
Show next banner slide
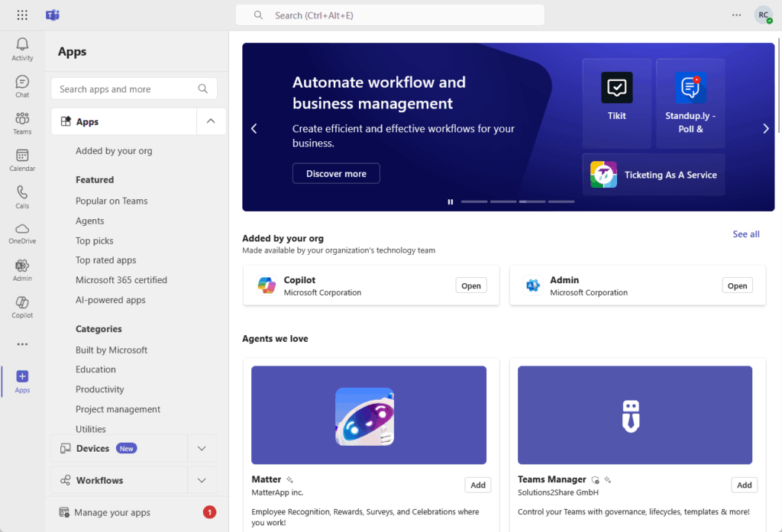(x=765, y=129)
